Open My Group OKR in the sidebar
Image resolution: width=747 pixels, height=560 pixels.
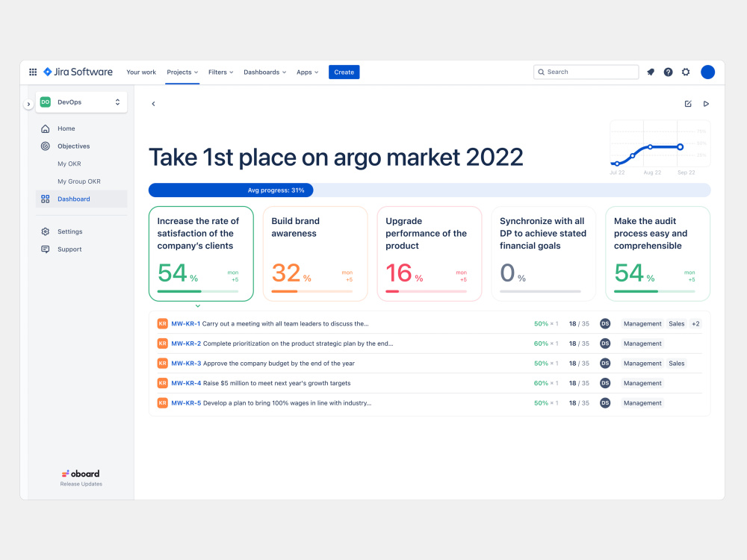click(x=79, y=181)
